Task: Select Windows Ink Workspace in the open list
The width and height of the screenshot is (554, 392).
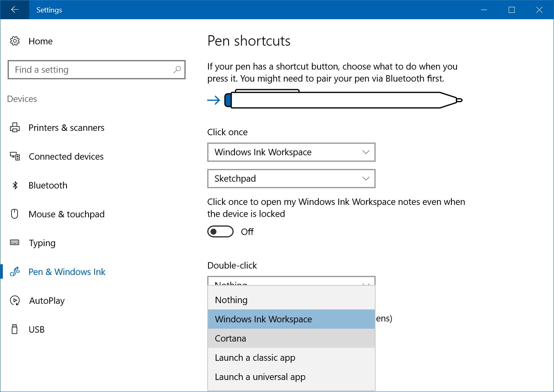Action: [x=291, y=319]
